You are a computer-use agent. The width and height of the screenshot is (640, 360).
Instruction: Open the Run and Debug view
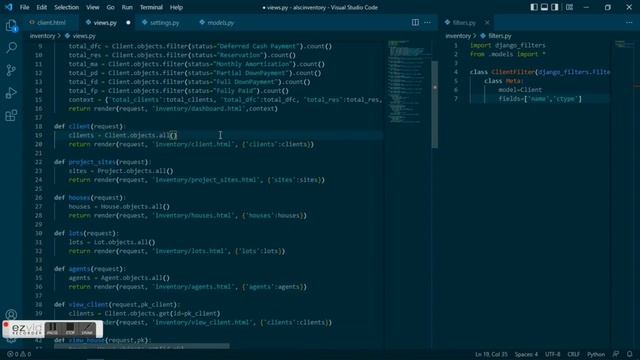[x=11, y=93]
